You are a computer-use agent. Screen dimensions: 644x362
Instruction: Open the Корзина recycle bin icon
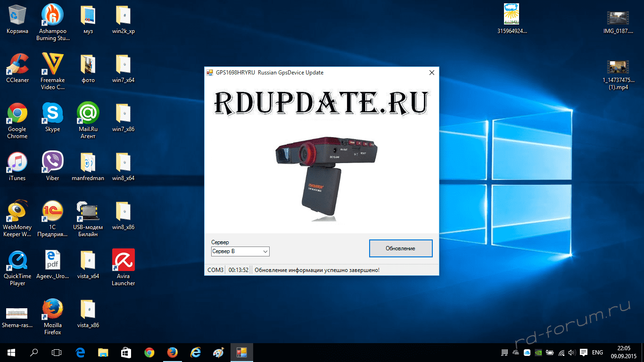17,16
